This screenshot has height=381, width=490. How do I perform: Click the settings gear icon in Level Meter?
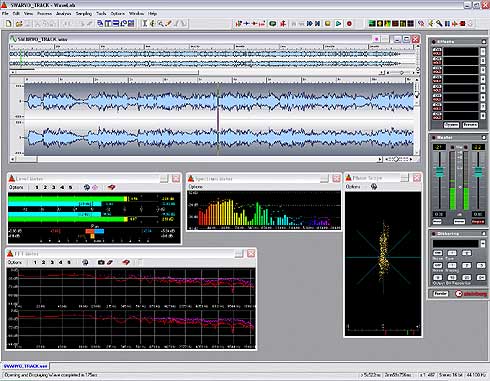(x=87, y=187)
